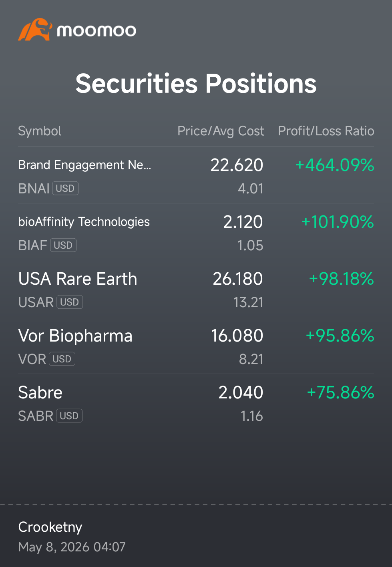
Task: Click the May 8, 2026 timestamp
Action: [72, 547]
